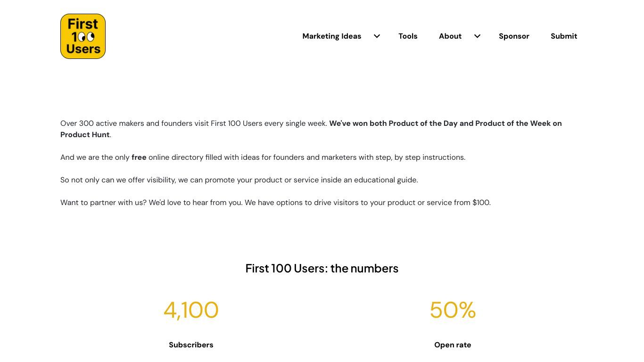Click the First 100 Users logo
644x362 pixels.
click(x=83, y=36)
